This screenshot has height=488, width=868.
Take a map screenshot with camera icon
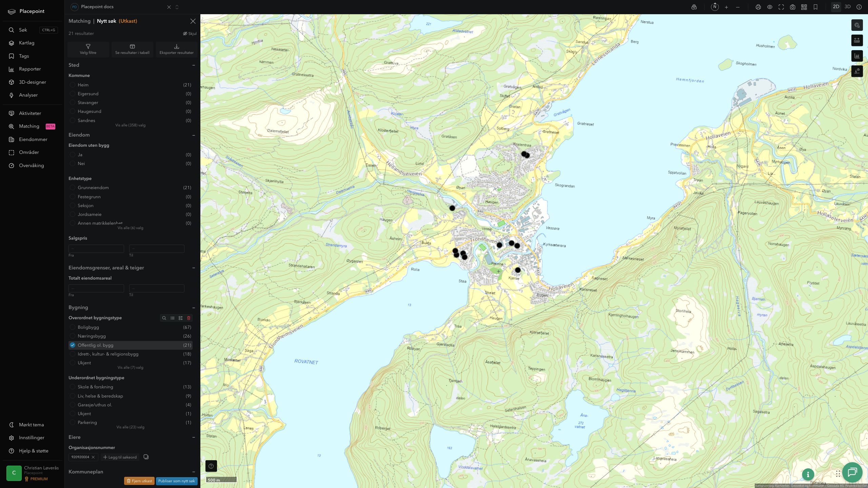pyautogui.click(x=793, y=7)
